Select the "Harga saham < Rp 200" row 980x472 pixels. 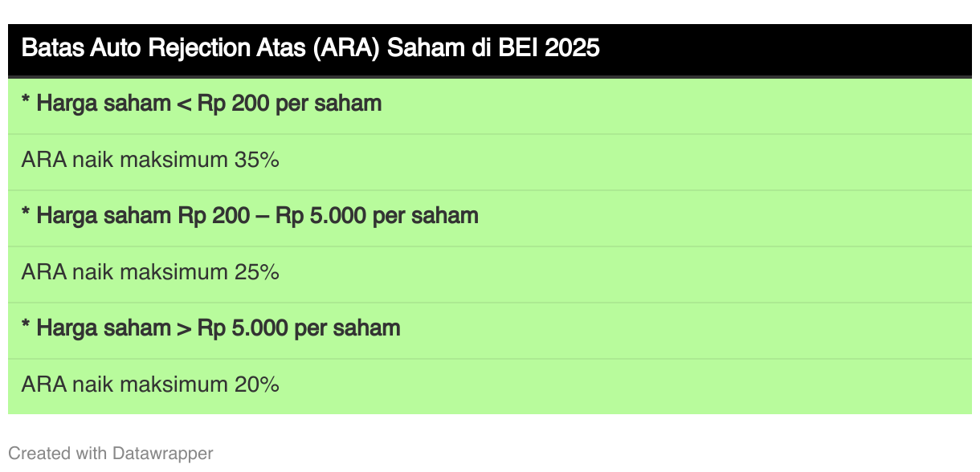490,104
